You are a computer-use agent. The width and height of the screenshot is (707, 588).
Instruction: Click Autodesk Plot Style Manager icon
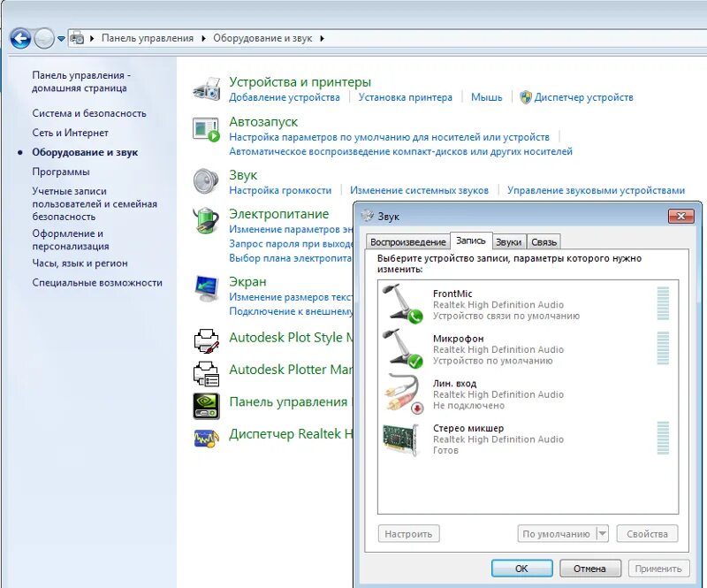tap(207, 340)
